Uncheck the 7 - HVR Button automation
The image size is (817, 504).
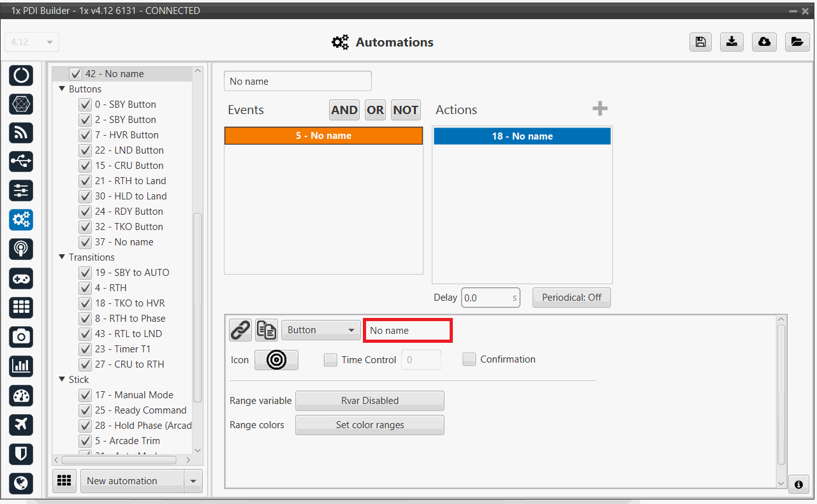tap(85, 135)
